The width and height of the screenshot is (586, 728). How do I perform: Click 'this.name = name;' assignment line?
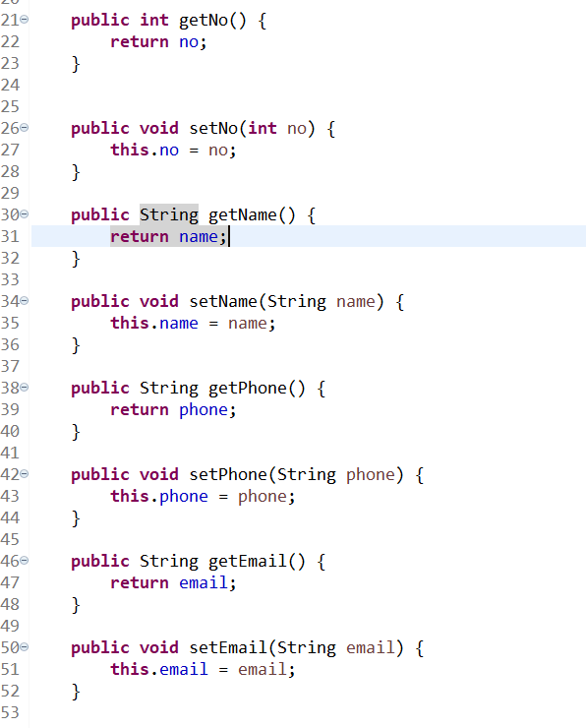coord(193,323)
